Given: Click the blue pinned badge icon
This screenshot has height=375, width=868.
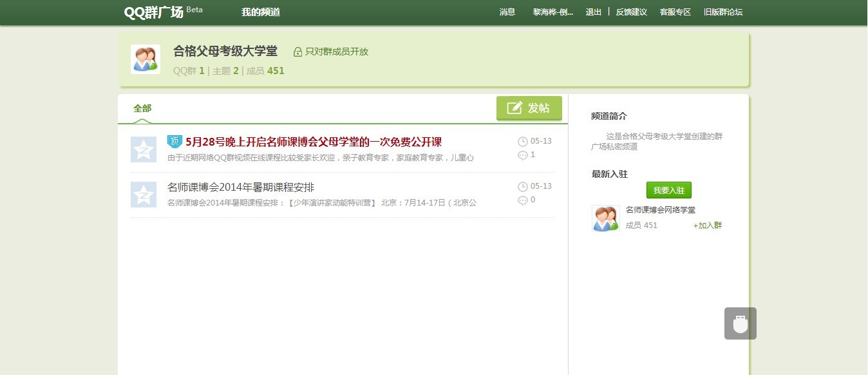Looking at the screenshot, I should click(x=175, y=142).
